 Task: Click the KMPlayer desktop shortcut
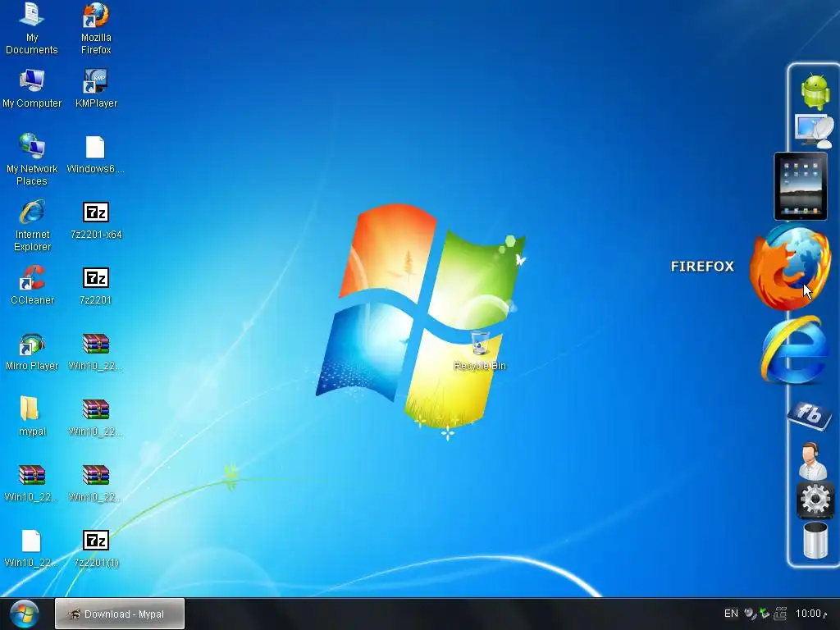[x=96, y=89]
